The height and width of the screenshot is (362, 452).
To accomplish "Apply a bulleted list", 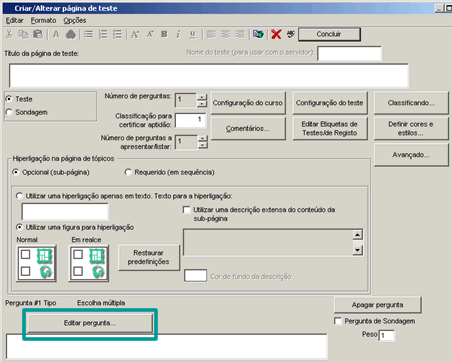I will (x=89, y=34).
